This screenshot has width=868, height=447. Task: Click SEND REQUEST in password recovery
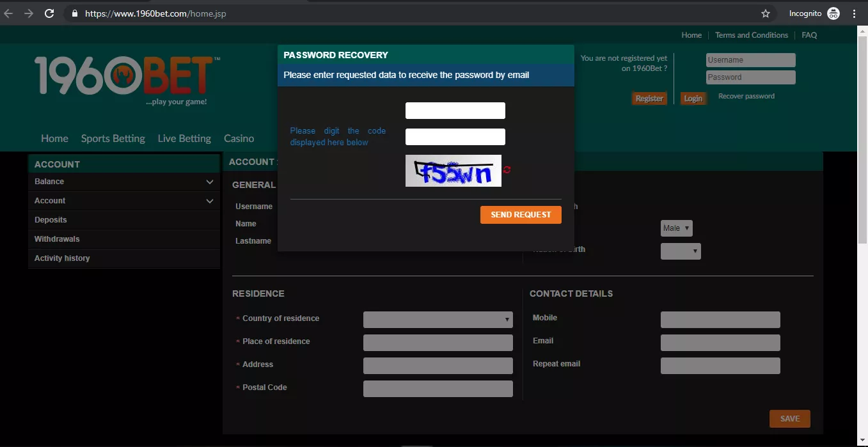pos(521,215)
